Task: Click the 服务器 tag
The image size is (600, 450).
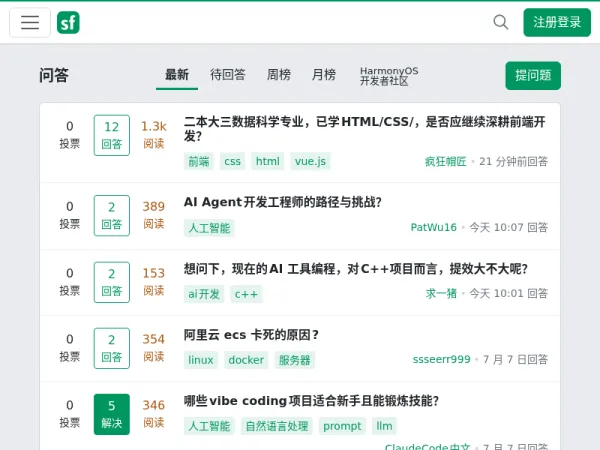Action: [294, 360]
